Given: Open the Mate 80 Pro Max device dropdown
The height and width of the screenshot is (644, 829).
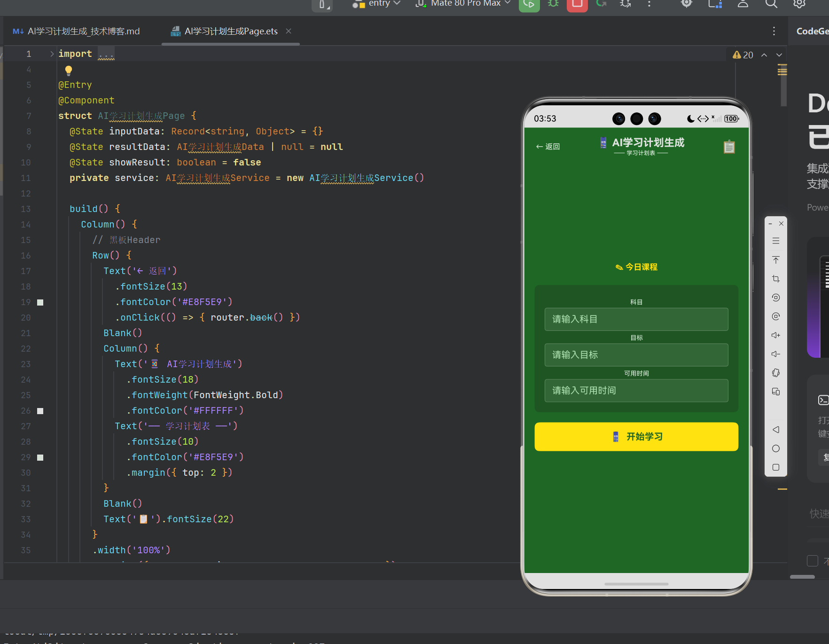Looking at the screenshot, I should [463, 4].
